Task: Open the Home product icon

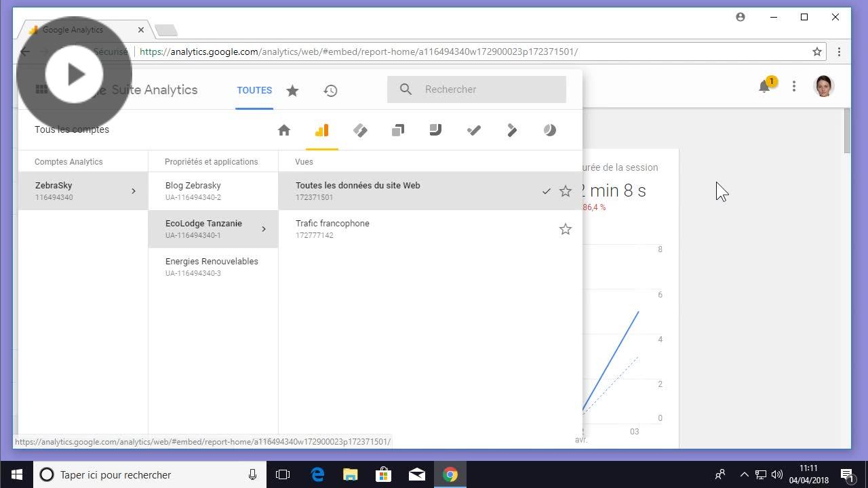Action: tap(284, 130)
